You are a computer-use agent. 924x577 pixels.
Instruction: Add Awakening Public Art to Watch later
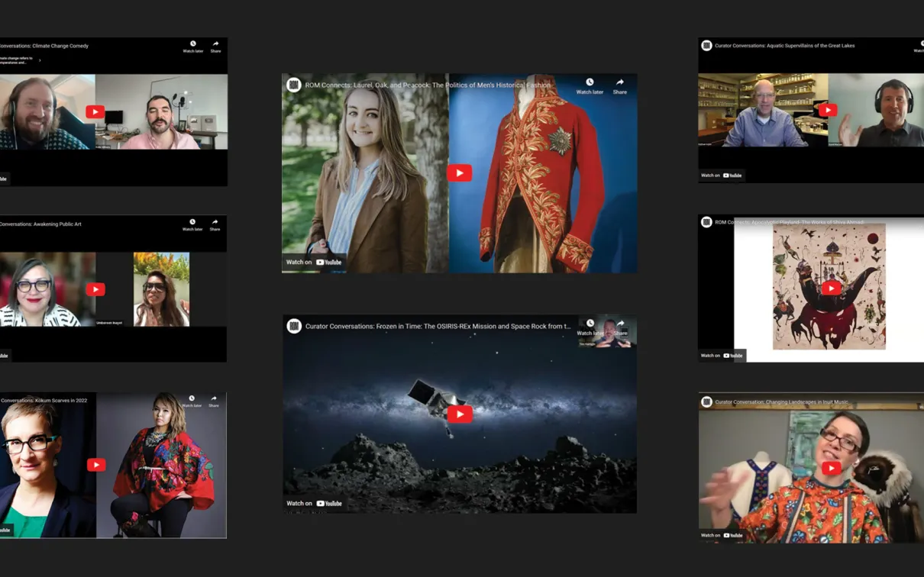[192, 225]
